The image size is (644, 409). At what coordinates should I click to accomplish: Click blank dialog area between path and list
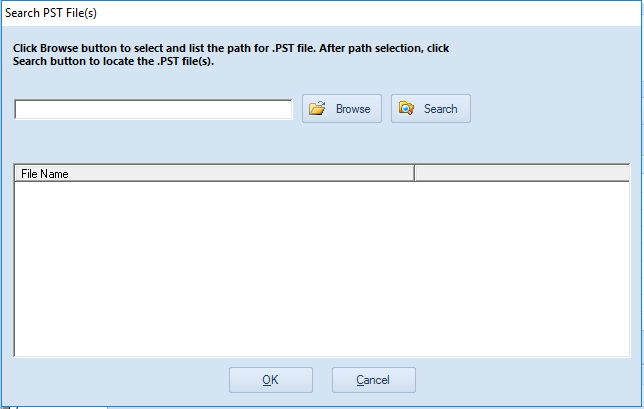(322, 142)
